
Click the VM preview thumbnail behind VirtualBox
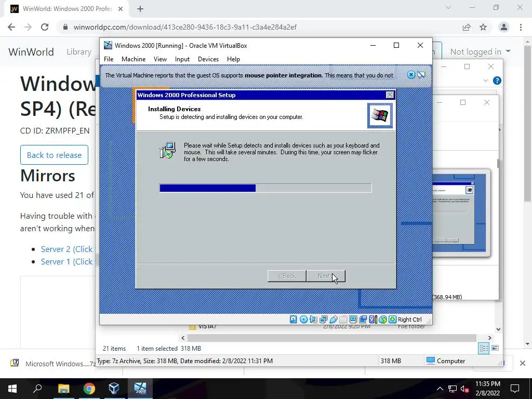(x=461, y=212)
